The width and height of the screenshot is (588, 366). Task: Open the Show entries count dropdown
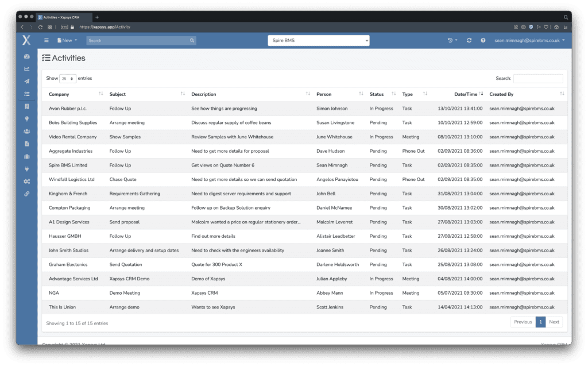click(x=68, y=79)
